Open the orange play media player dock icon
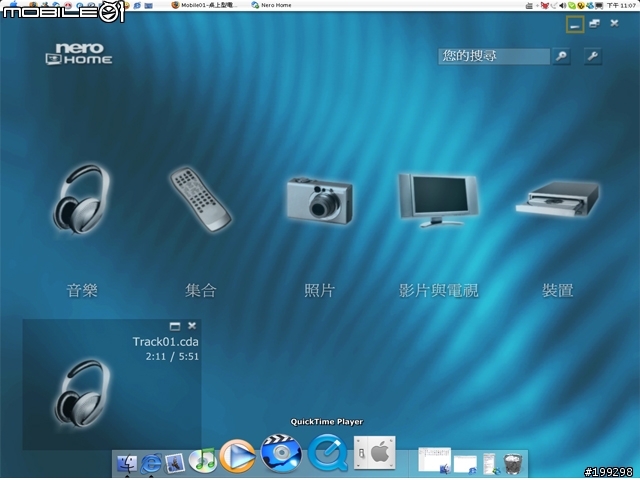This screenshot has height=480, width=640. coord(238,456)
